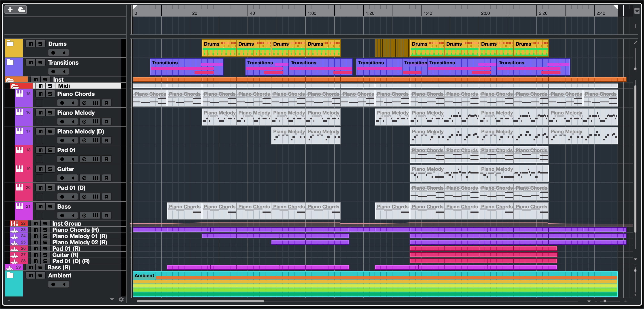Click the Add Track plus button
This screenshot has height=309, width=644.
tap(10, 10)
